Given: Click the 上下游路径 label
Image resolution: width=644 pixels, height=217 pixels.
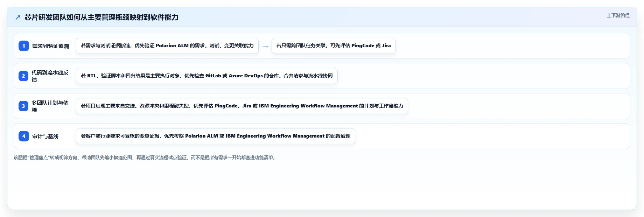Looking at the screenshot, I should (618, 15).
